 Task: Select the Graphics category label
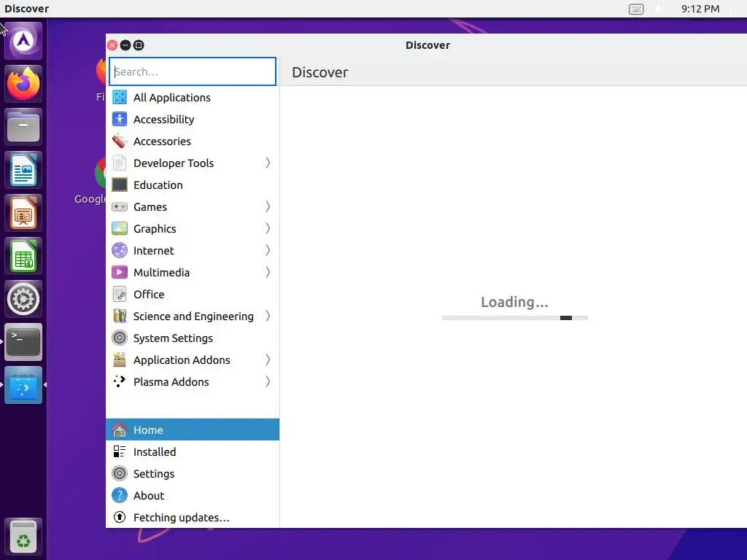(x=155, y=229)
